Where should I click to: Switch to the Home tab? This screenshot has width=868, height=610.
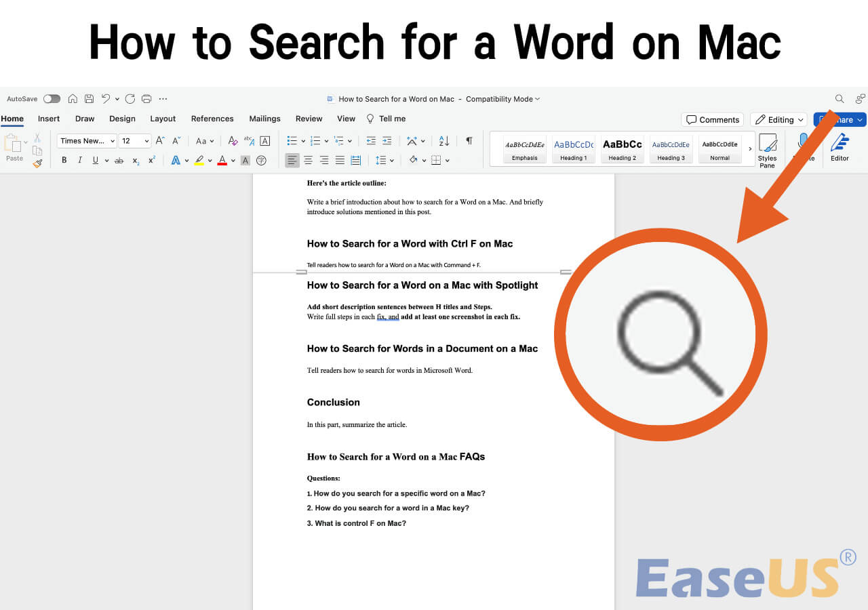(12, 119)
